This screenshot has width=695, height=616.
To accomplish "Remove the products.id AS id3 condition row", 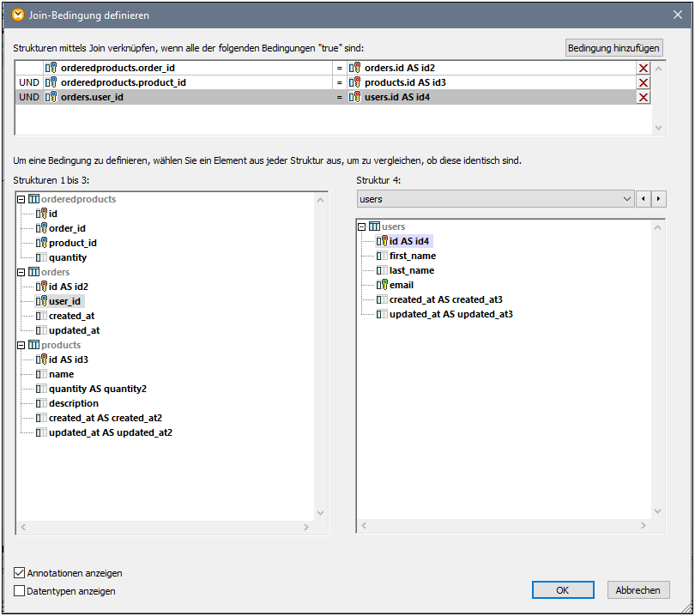I will click(x=643, y=82).
